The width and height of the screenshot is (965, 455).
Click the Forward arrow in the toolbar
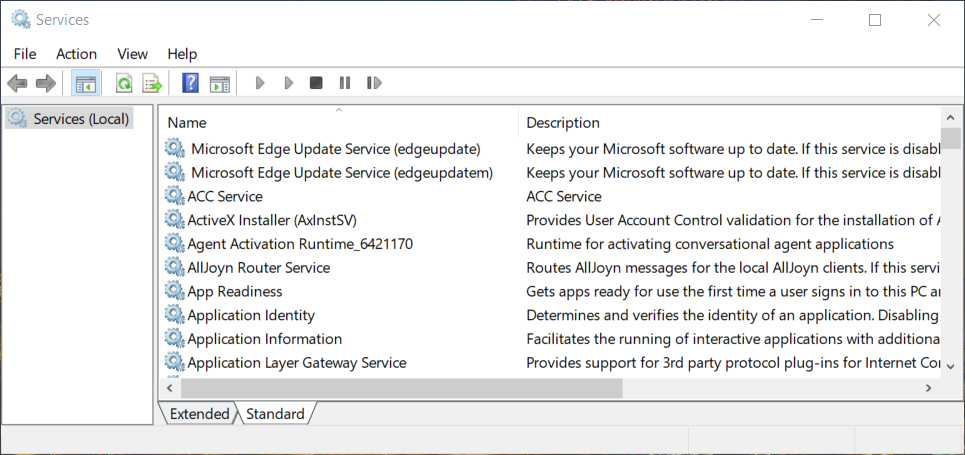[x=45, y=83]
